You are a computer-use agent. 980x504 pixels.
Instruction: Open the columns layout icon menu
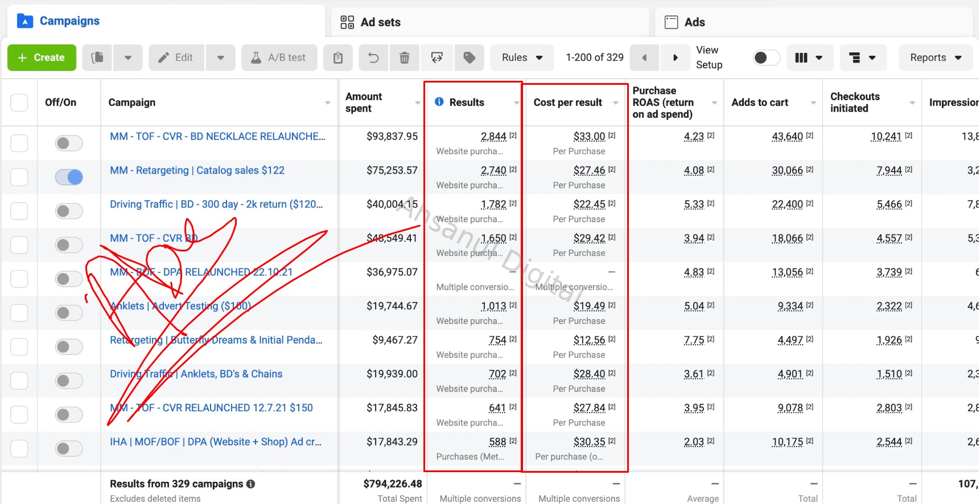tap(809, 57)
